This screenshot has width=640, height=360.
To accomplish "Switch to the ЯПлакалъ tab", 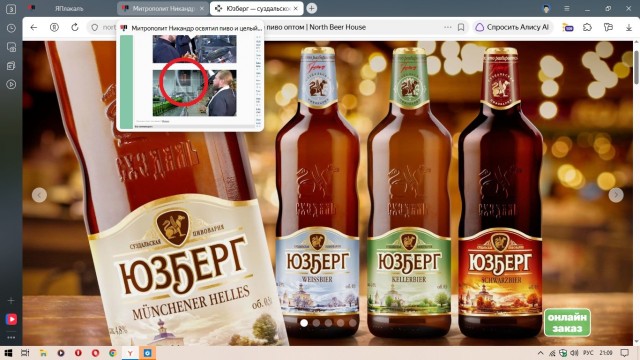I will (69, 8).
